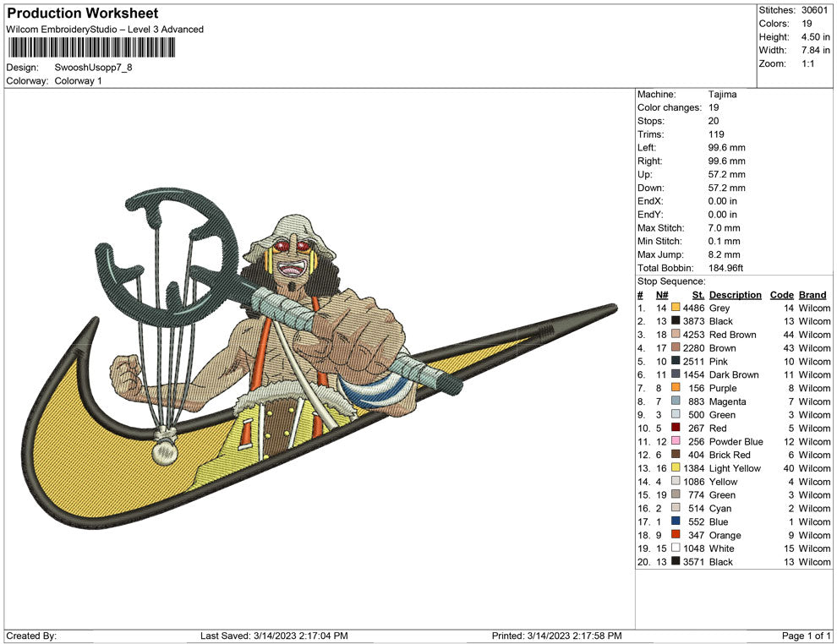Screen dimensions: 837x644
Task: Select the Brick Red 404 swatch
Action: tap(676, 454)
